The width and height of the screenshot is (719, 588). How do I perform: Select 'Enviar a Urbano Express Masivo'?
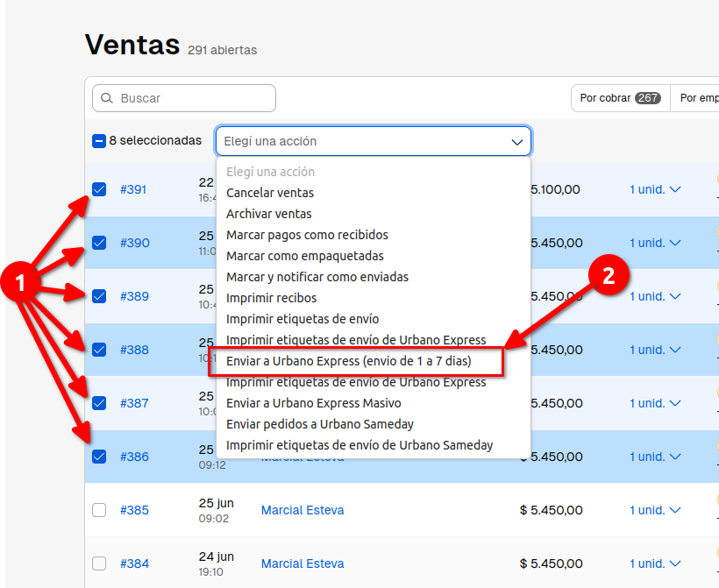click(x=314, y=403)
